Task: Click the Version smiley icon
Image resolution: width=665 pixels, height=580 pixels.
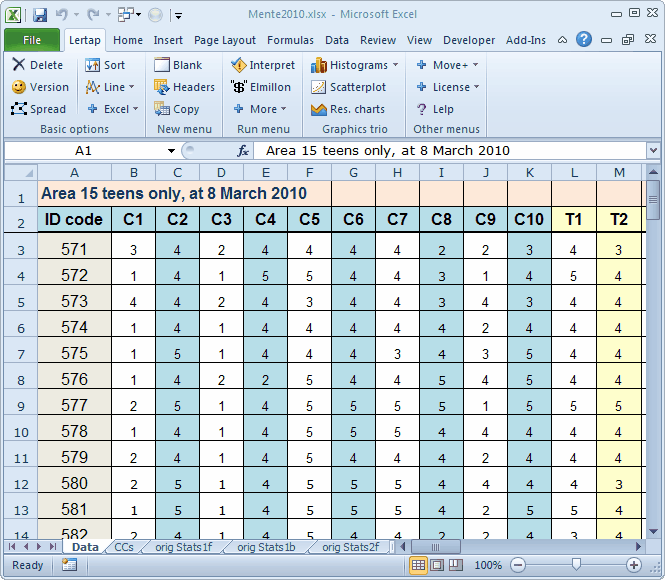Action: point(18,87)
